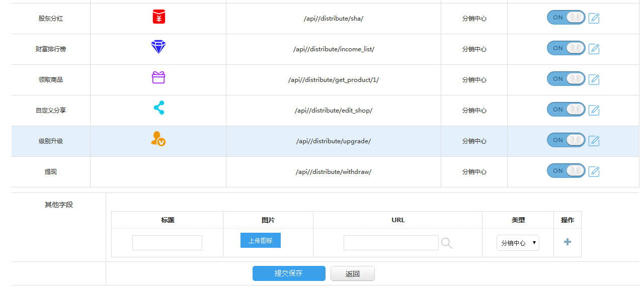Open the 分销中心 type dropdown
Viewport: 644px width, 287px height.
[x=518, y=243]
